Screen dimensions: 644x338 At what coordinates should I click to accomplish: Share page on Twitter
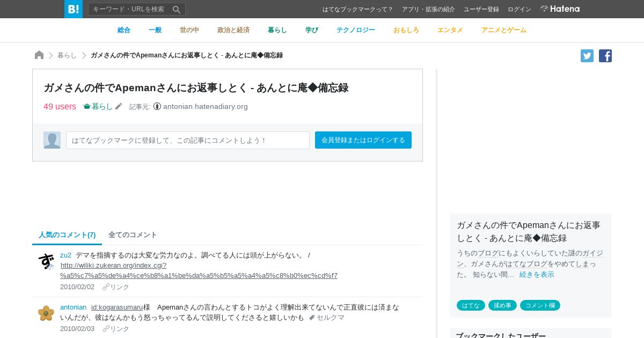tap(587, 56)
